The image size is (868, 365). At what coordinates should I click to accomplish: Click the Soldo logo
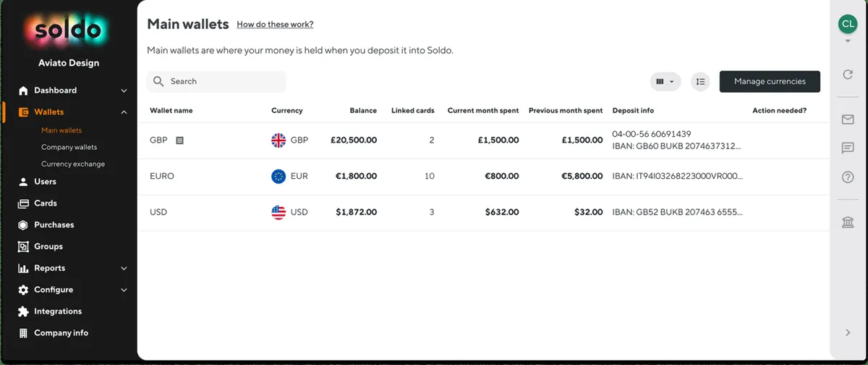69,30
